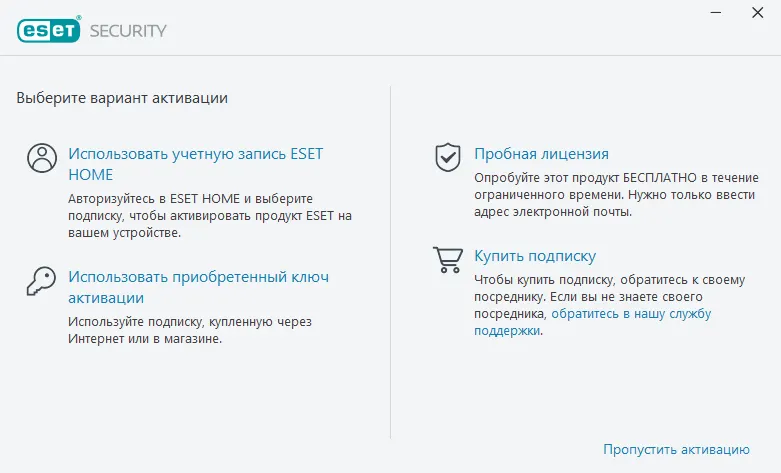Click the vertical divider between the columns
Image resolution: width=781 pixels, height=473 pixels.
coord(390,260)
